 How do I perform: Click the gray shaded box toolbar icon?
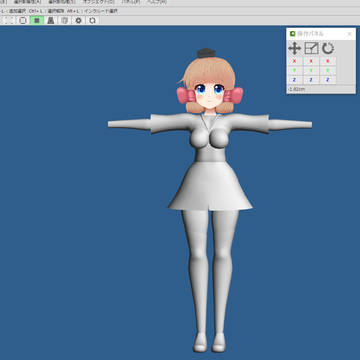(x=65, y=20)
